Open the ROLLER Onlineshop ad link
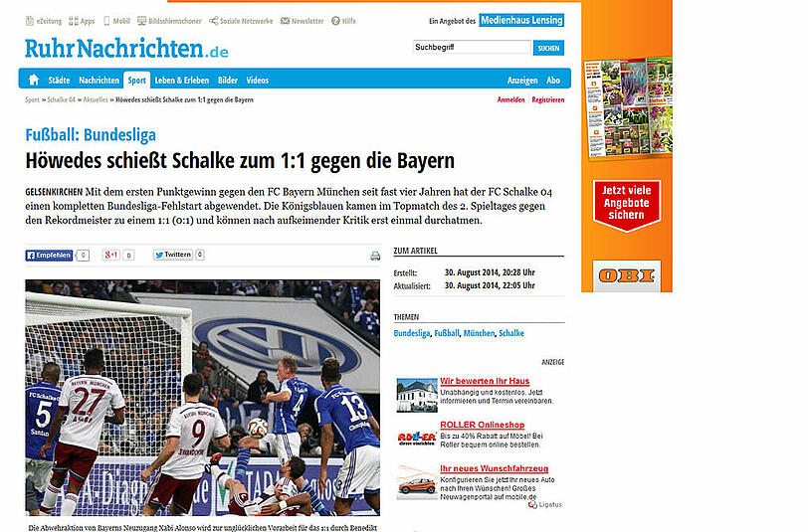The image size is (808, 532). pyautogui.click(x=483, y=425)
